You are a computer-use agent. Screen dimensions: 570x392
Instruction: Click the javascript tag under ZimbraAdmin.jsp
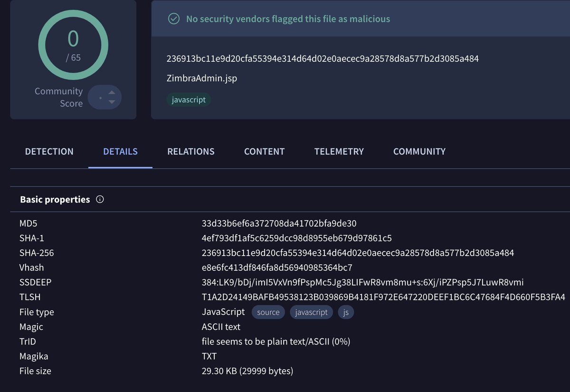[189, 100]
